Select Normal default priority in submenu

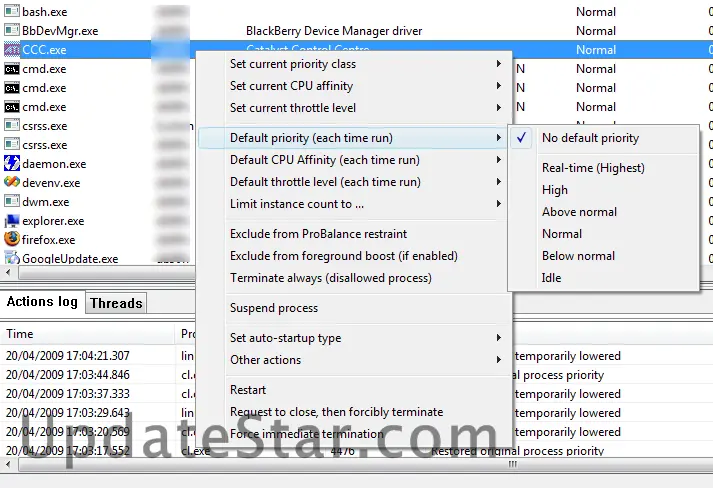(603, 234)
